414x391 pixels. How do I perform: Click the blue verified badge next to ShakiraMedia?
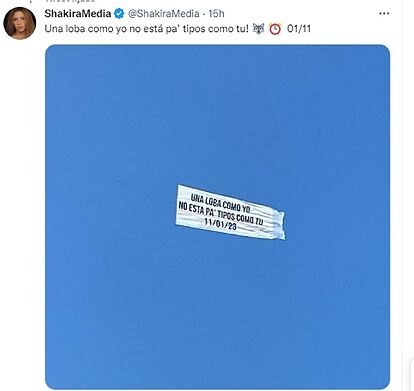coord(119,14)
